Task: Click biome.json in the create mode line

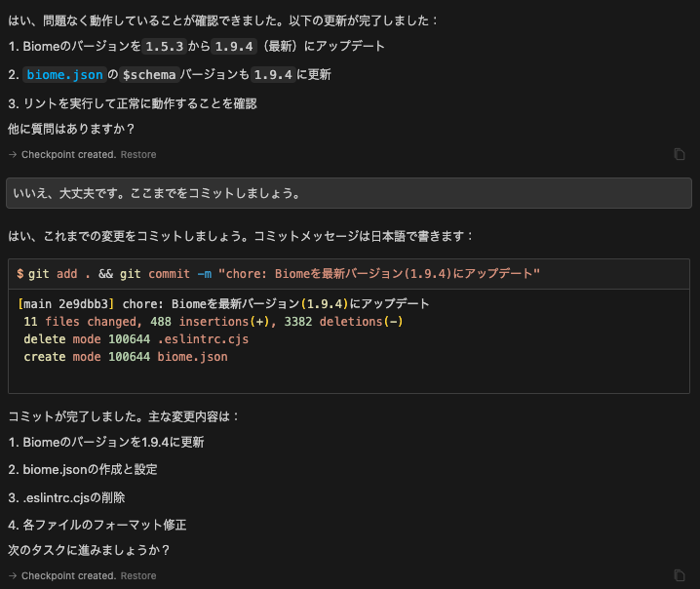Action: tap(192, 357)
